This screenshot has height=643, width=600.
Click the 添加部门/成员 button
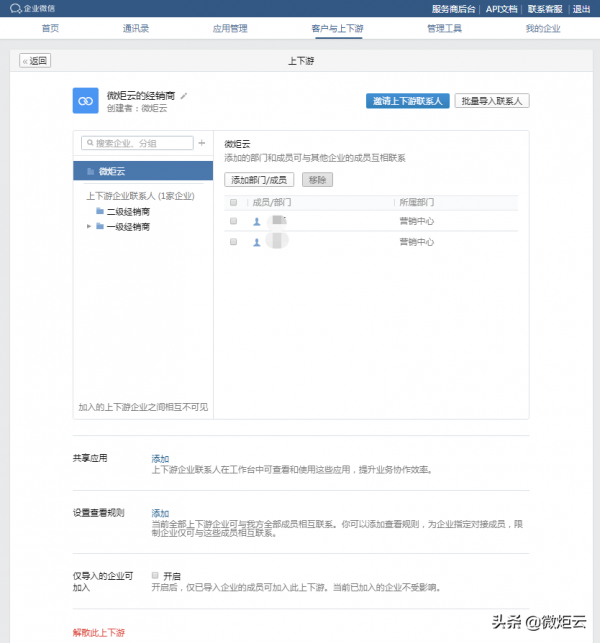tap(259, 180)
